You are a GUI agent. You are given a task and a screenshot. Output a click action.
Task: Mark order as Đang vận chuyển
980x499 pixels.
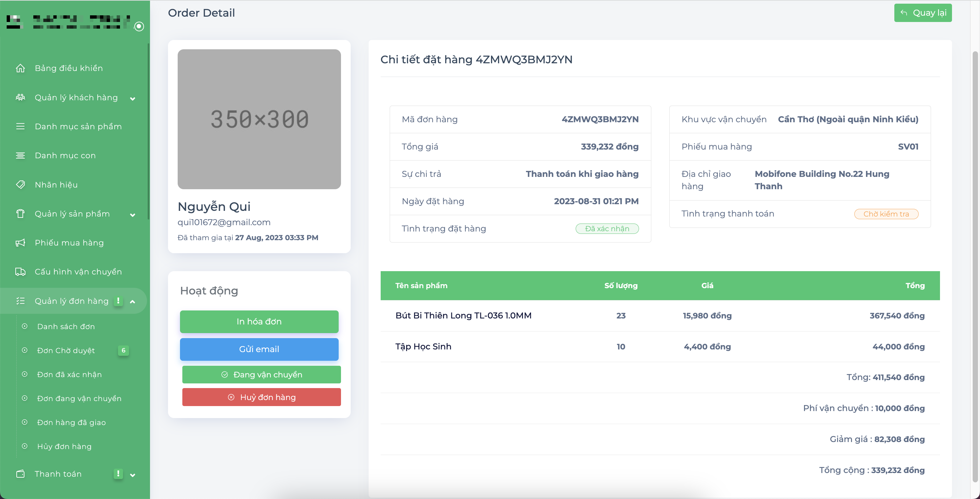point(261,374)
